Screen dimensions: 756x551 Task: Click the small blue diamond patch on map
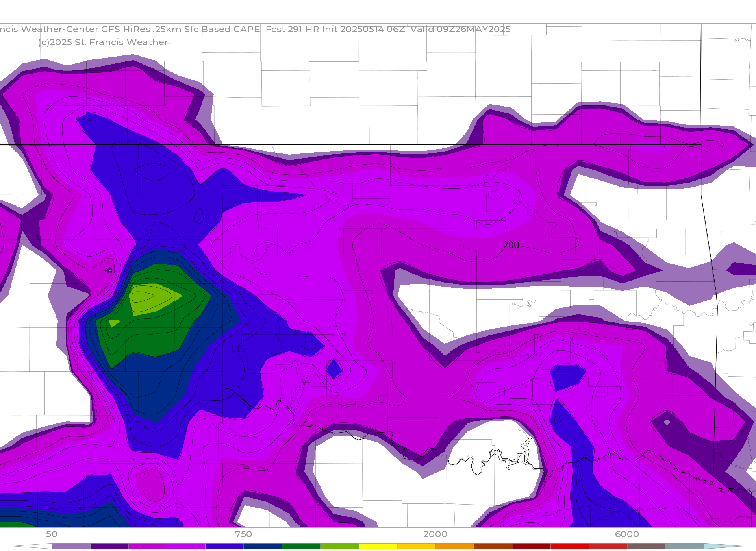click(x=334, y=369)
